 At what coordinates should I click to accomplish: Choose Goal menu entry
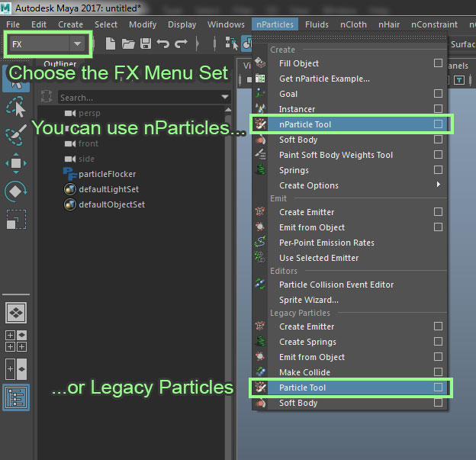(x=288, y=94)
